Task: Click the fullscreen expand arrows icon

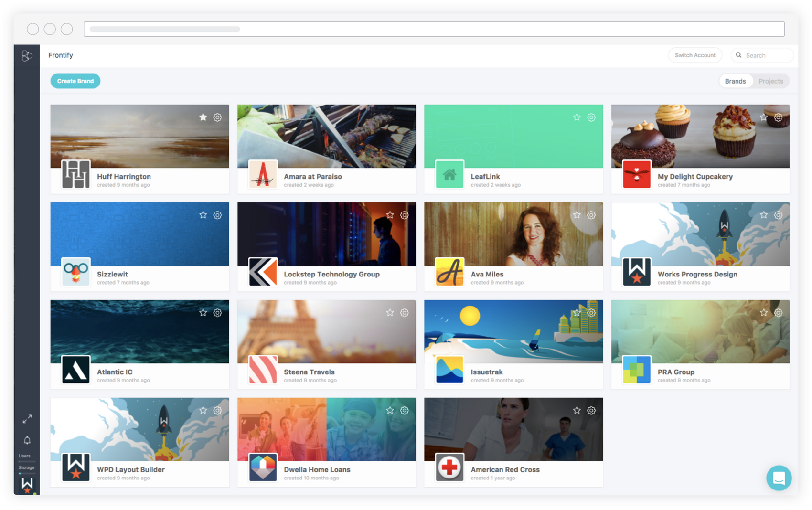Action: 27,419
